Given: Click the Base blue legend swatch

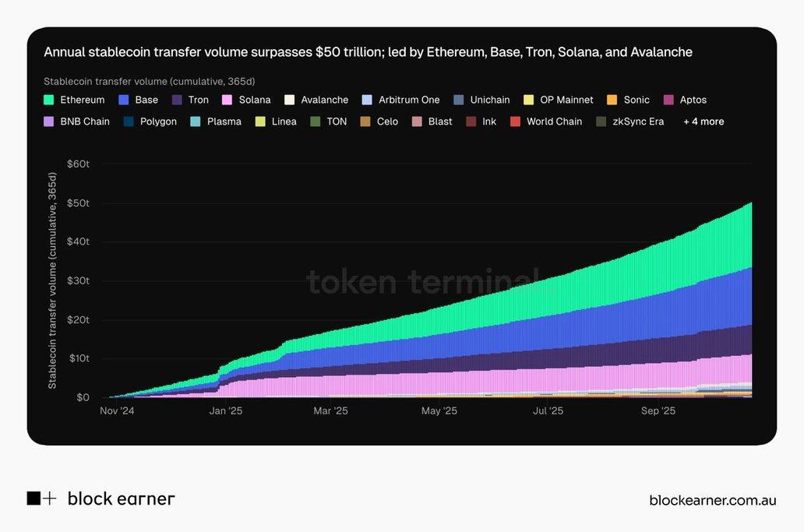Looking at the screenshot, I should point(124,100).
